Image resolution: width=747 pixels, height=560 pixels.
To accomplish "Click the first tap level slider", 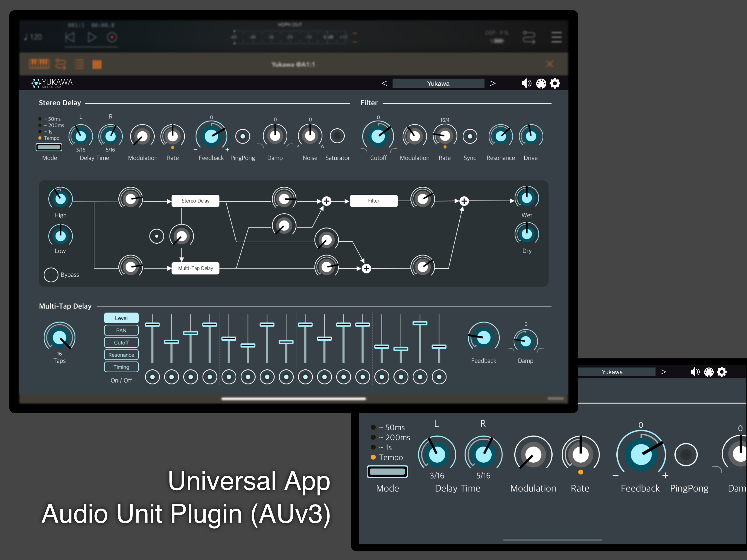I will click(x=152, y=325).
